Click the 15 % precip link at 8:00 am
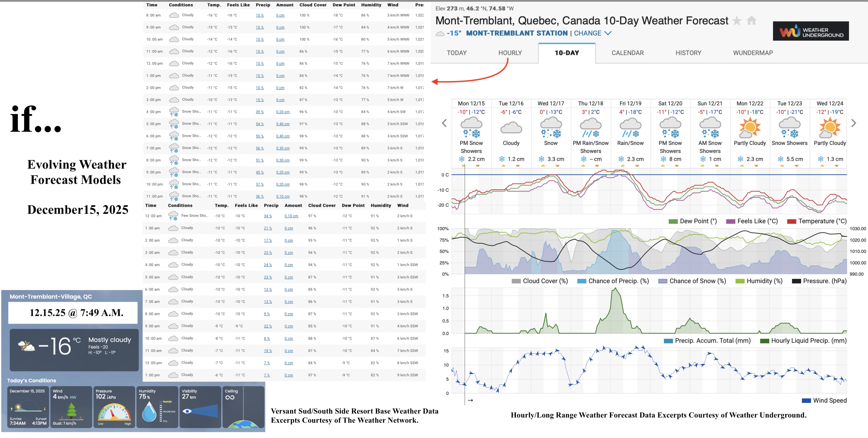This screenshot has width=868, height=438. [259, 15]
